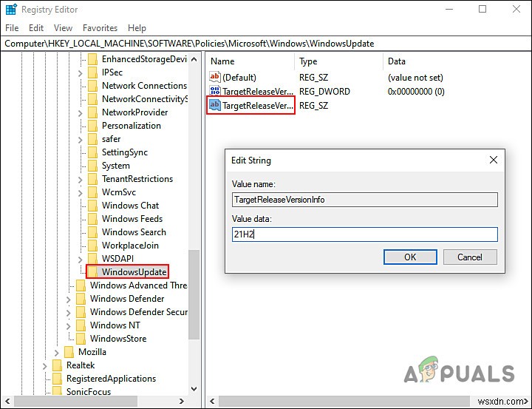The width and height of the screenshot is (532, 409).
Task: Click the '0x00000000 (0)' data cell
Action: coord(416,92)
